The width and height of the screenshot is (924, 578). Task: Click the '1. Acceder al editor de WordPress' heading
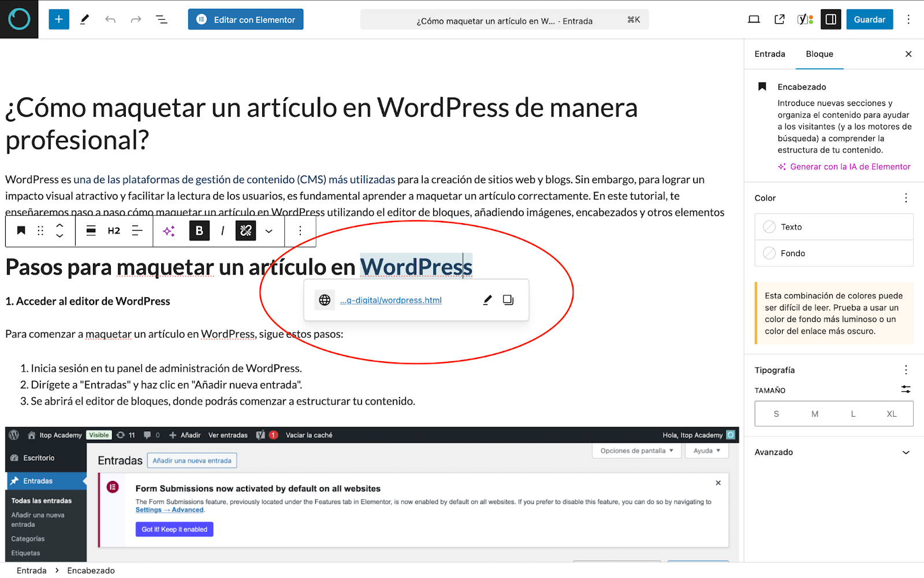point(88,301)
